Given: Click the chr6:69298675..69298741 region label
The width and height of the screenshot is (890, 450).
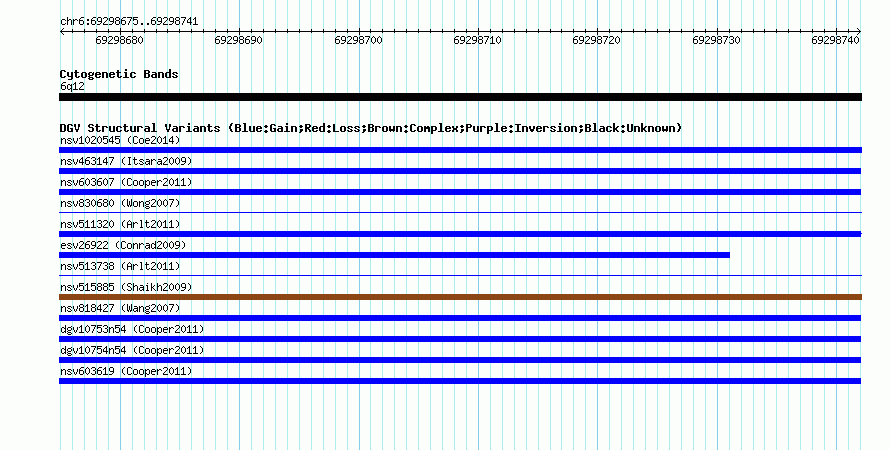Looking at the screenshot, I should 129,22.
